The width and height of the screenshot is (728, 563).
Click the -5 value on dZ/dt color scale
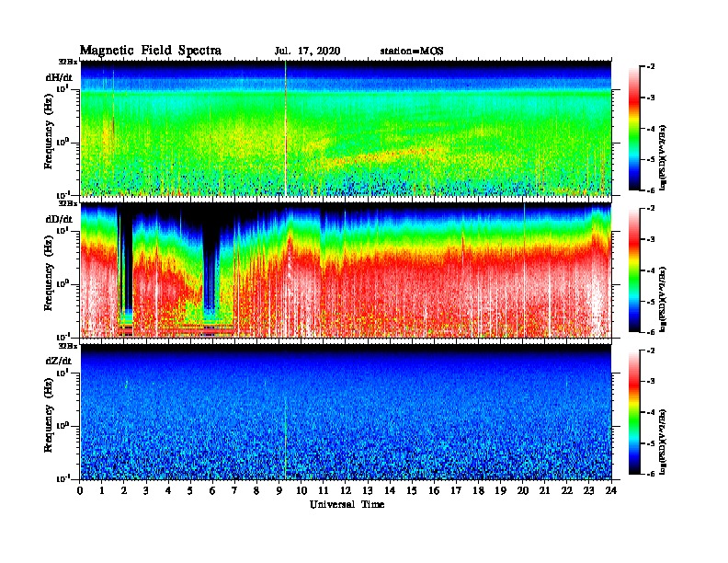[x=651, y=443]
